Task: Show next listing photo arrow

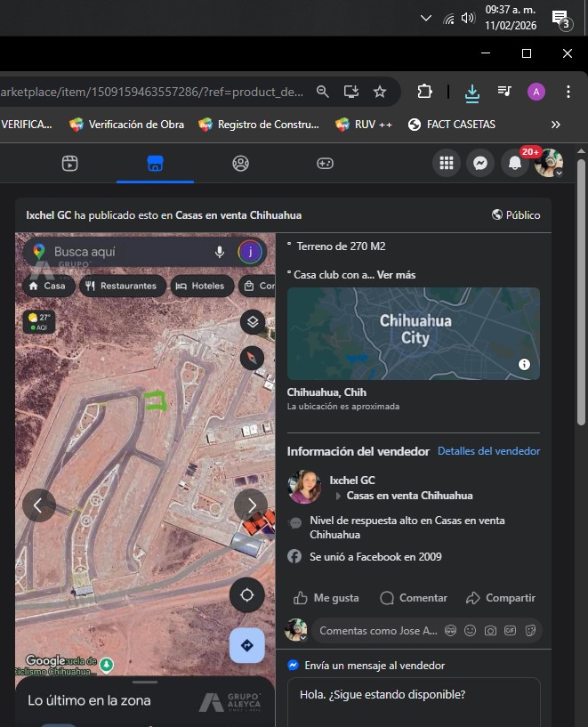Action: coord(251,505)
